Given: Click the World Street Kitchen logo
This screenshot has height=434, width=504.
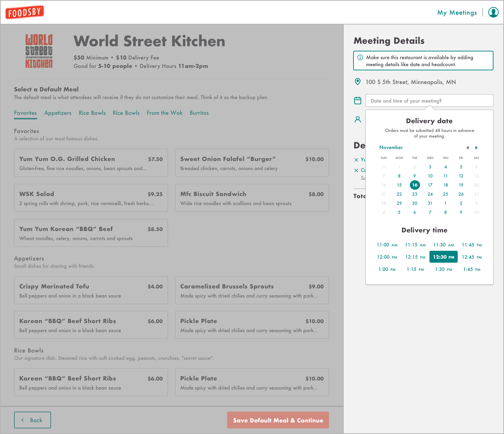Looking at the screenshot, I should click(x=39, y=51).
